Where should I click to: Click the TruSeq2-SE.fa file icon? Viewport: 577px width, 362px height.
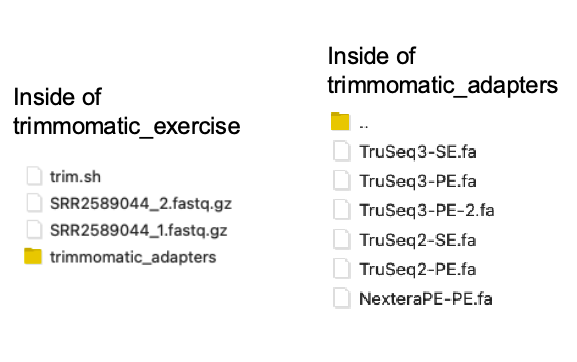[341, 239]
